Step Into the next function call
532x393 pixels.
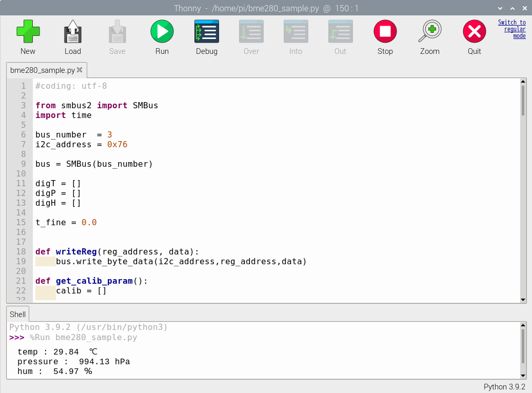tap(295, 31)
